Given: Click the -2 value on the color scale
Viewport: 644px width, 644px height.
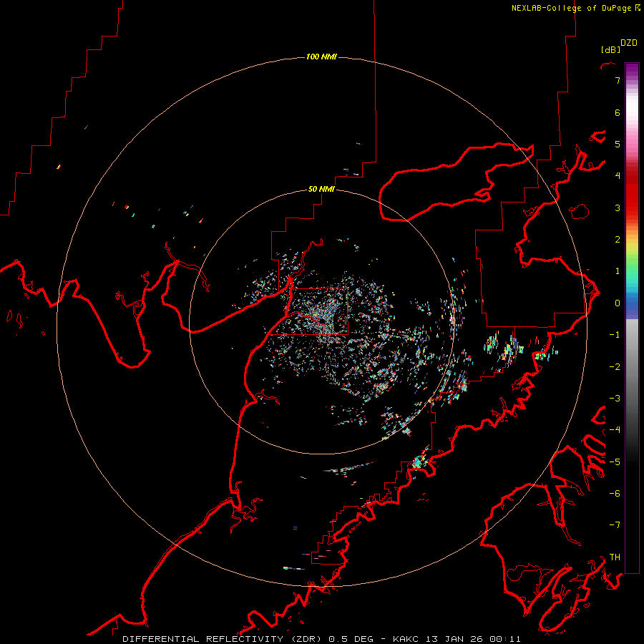Looking at the screenshot, I should 615,367.
